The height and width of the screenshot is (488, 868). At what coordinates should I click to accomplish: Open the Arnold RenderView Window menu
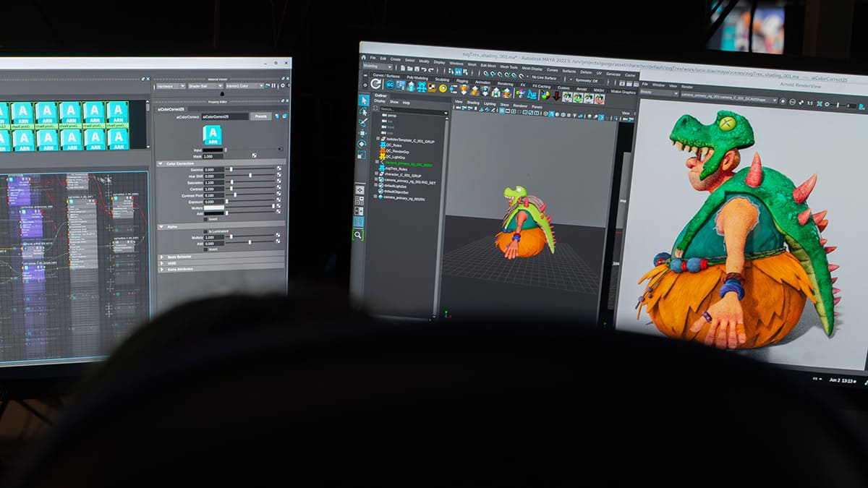click(x=658, y=85)
